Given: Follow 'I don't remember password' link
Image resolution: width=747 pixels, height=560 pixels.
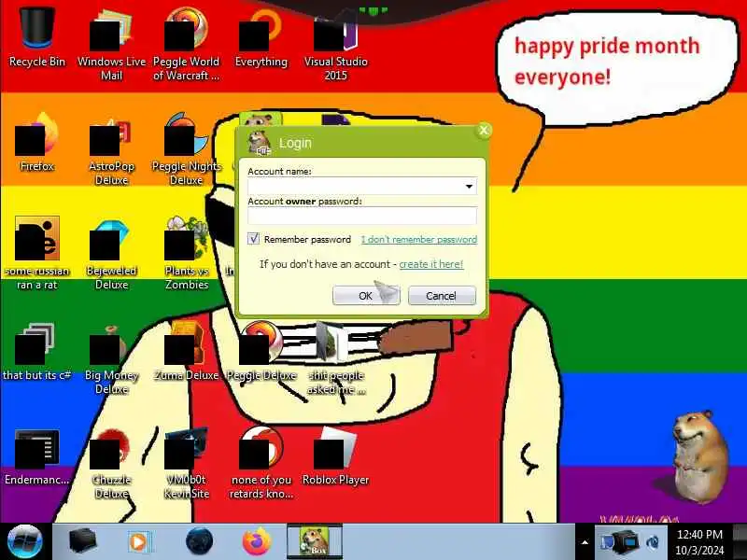Looking at the screenshot, I should pos(418,240).
